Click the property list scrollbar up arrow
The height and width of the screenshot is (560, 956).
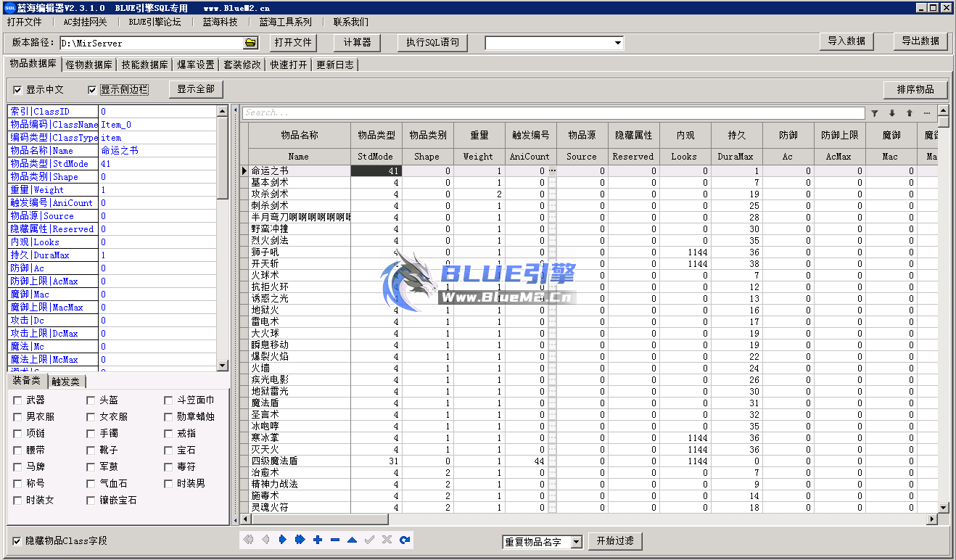[x=223, y=111]
